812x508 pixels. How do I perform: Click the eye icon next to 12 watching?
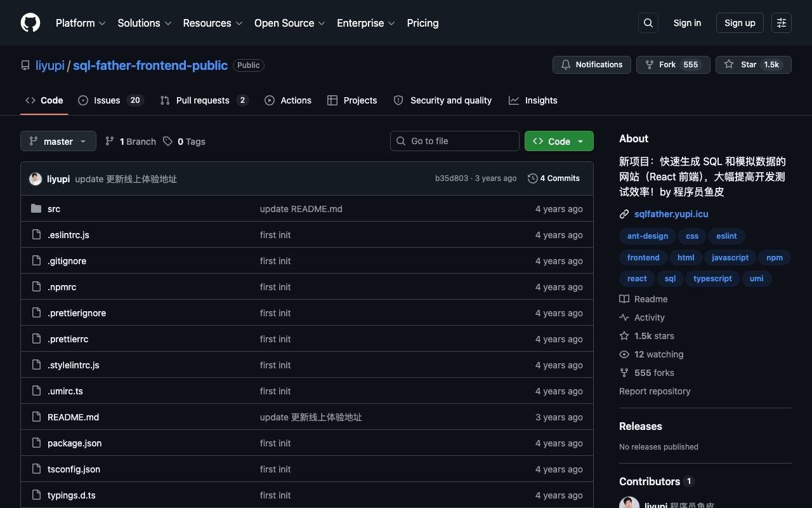click(624, 354)
